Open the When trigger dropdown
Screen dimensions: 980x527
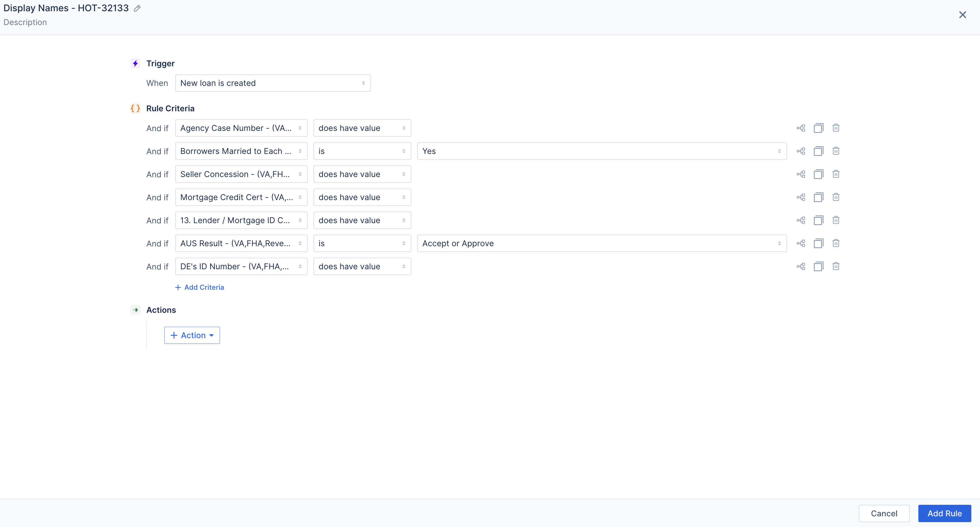[273, 83]
